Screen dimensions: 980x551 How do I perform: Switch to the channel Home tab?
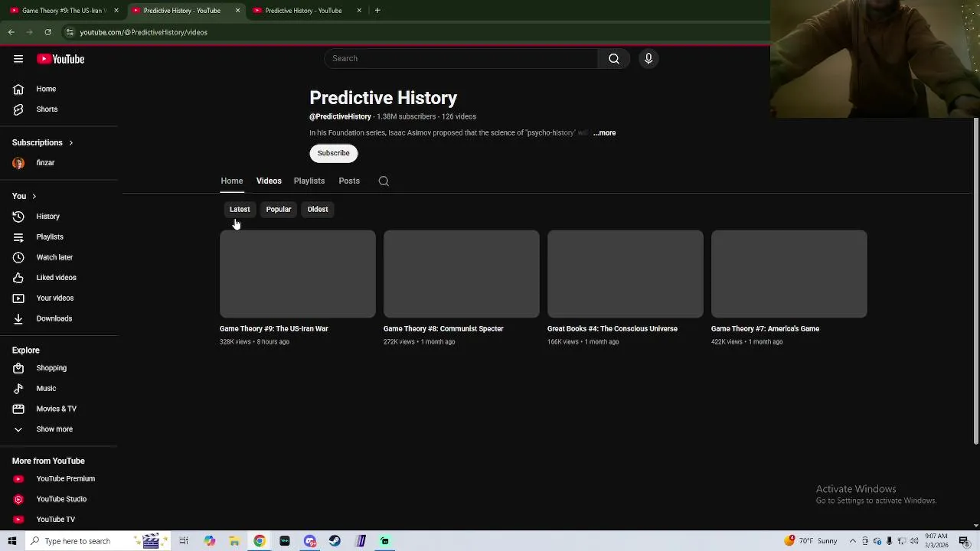(x=232, y=181)
